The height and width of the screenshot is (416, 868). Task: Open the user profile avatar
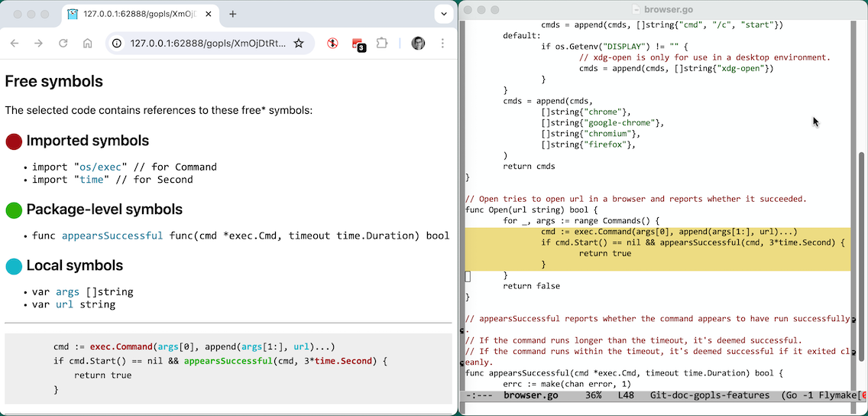tap(418, 44)
